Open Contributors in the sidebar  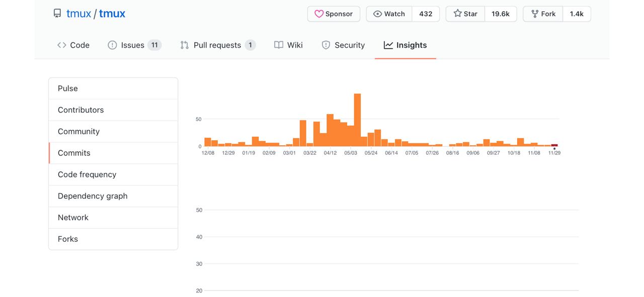113,110
